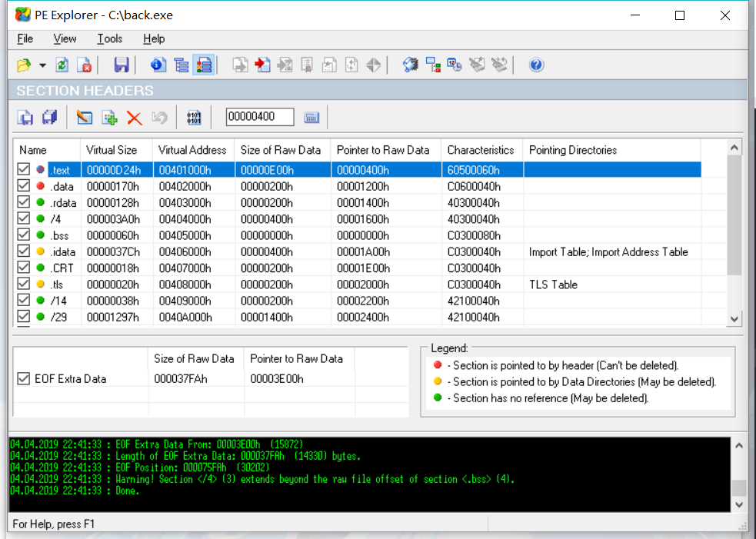This screenshot has height=539, width=756.
Task: Click the address calculator icon beside 00000400
Action: coord(311,117)
